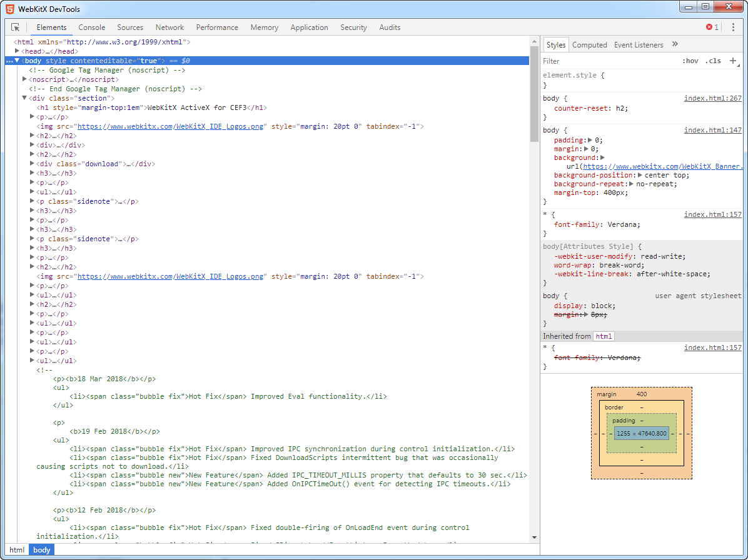This screenshot has height=560, width=748.
Task: Expand the padding shorthand property triangle
Action: pos(590,140)
